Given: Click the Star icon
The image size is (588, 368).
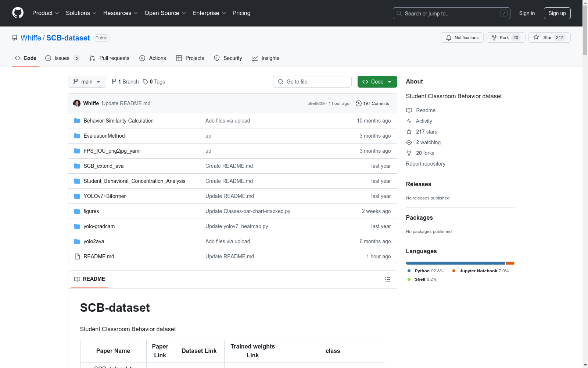Looking at the screenshot, I should (x=536, y=37).
